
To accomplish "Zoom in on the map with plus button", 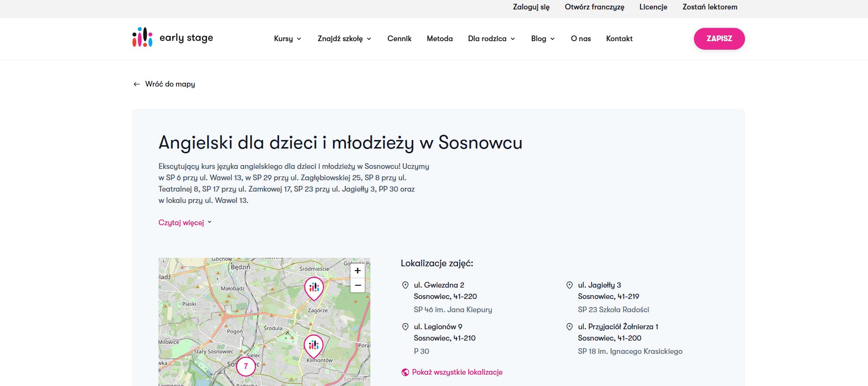I will (358, 271).
